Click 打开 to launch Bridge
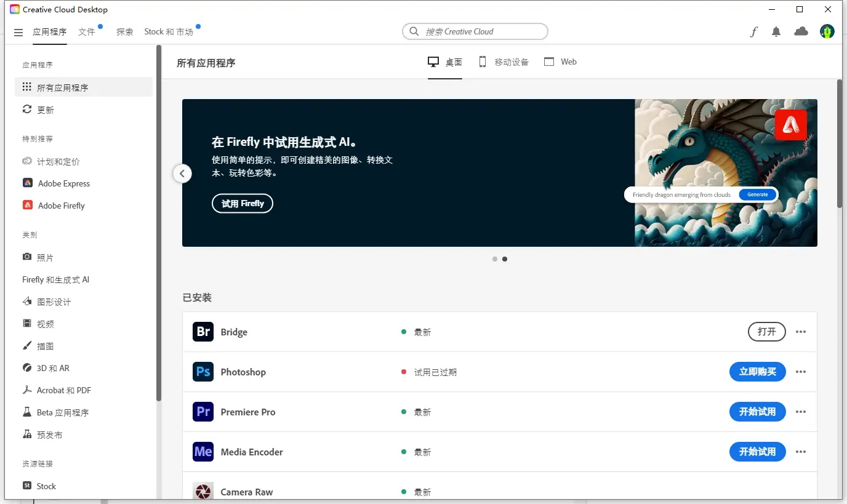 (x=766, y=332)
